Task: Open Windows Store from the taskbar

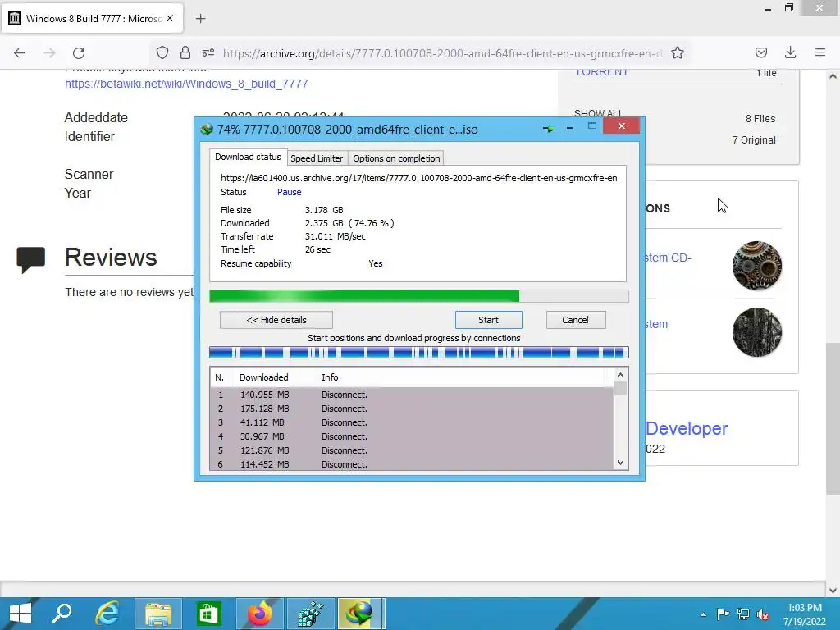Action: pos(209,614)
